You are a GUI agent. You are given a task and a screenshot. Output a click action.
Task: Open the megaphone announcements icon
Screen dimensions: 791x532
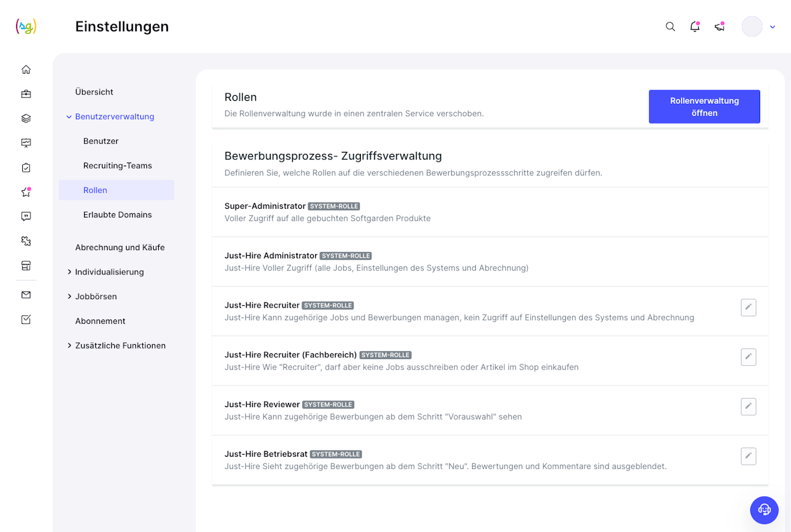(719, 27)
